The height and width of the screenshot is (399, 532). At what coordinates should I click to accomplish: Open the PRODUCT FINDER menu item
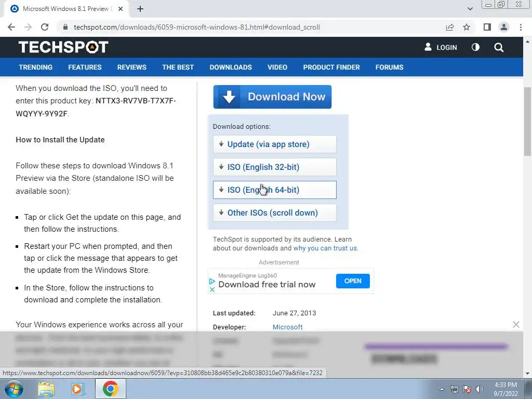coord(331,67)
